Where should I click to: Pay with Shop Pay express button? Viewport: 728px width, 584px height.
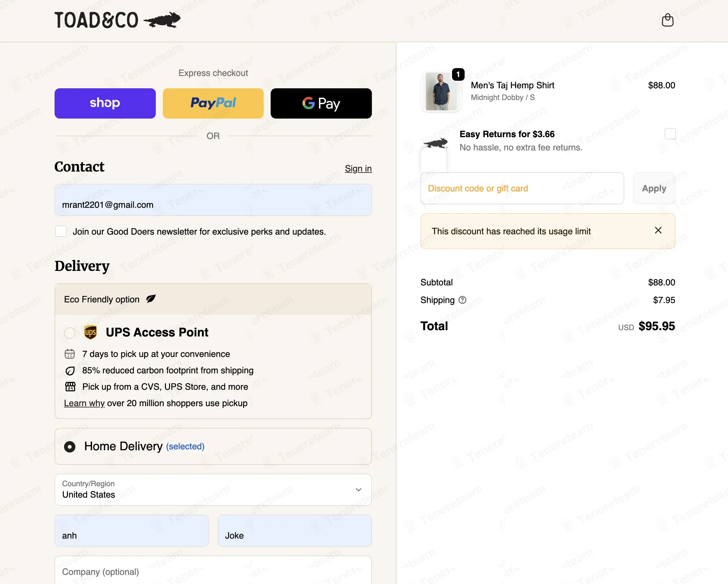coord(105,103)
